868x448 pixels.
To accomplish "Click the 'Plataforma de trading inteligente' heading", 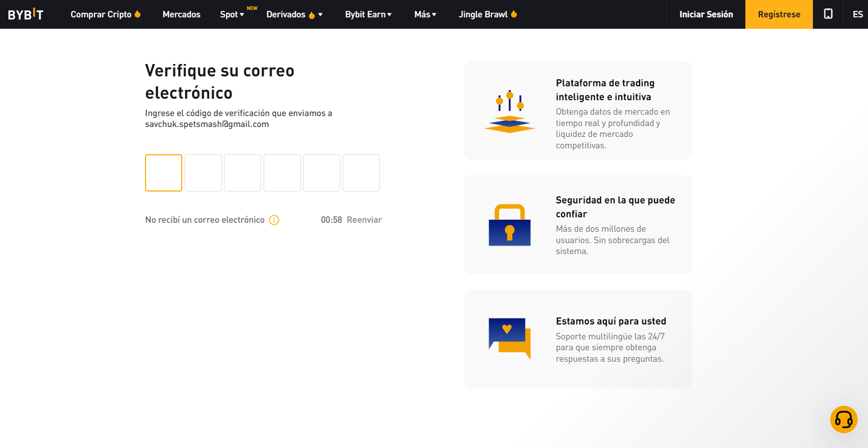I will [605, 90].
